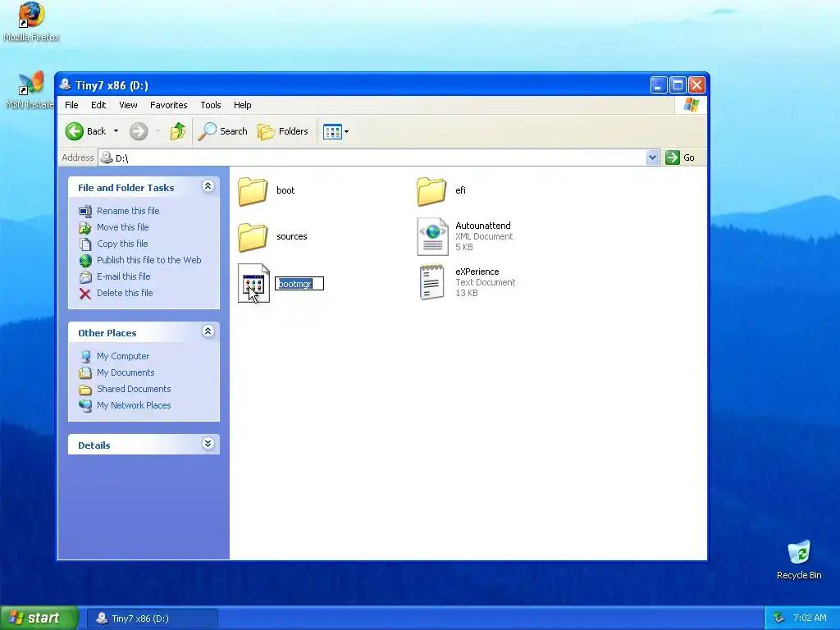The height and width of the screenshot is (630, 840).
Task: Click the Autounattend file name text
Action: [482, 226]
